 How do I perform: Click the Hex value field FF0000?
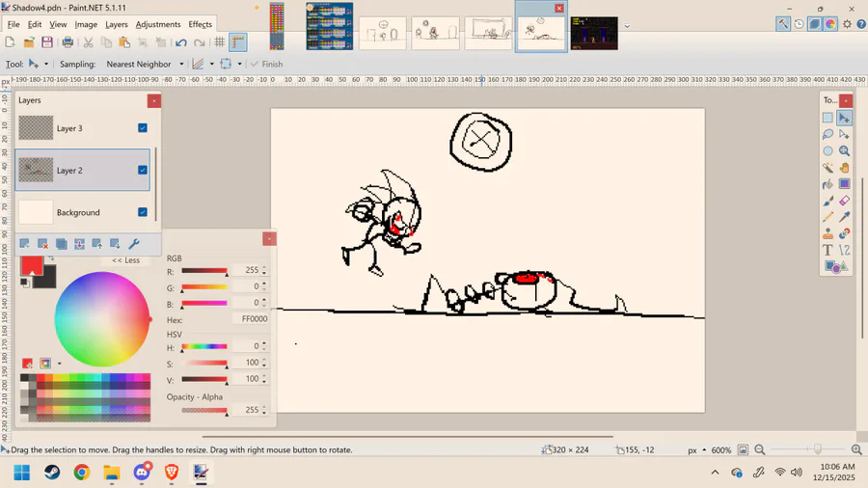(252, 319)
